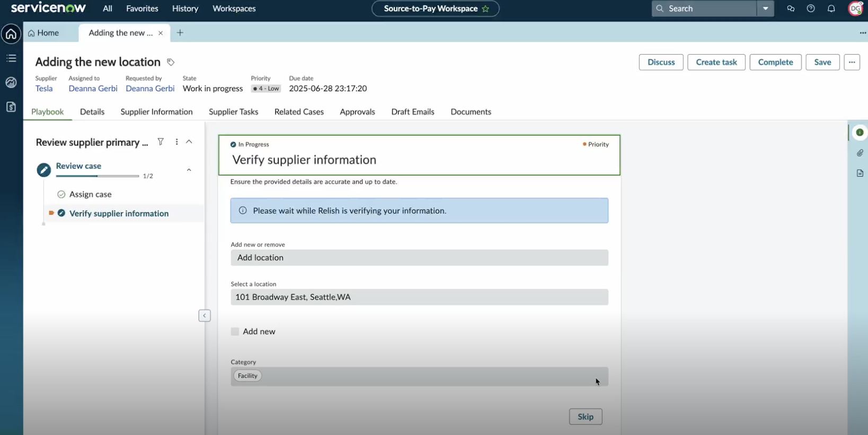This screenshot has width=868, height=435.
Task: Click the ServiceNow logo
Action: coord(48,8)
